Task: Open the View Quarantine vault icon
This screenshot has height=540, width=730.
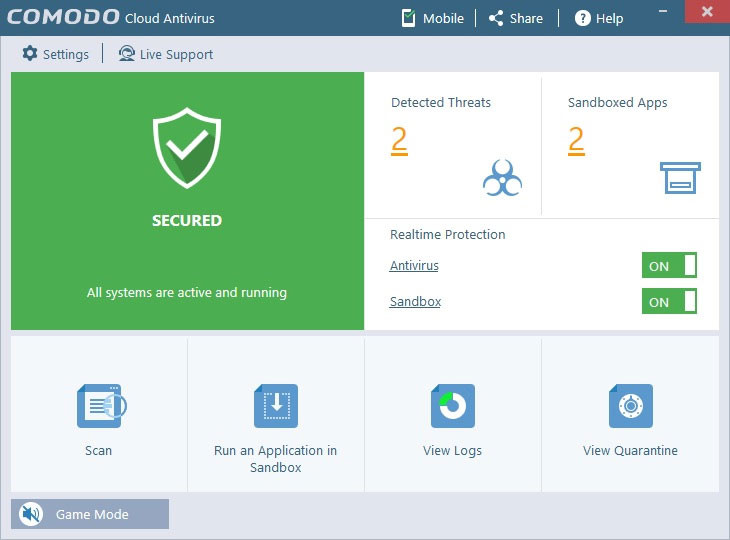Action: 631,405
